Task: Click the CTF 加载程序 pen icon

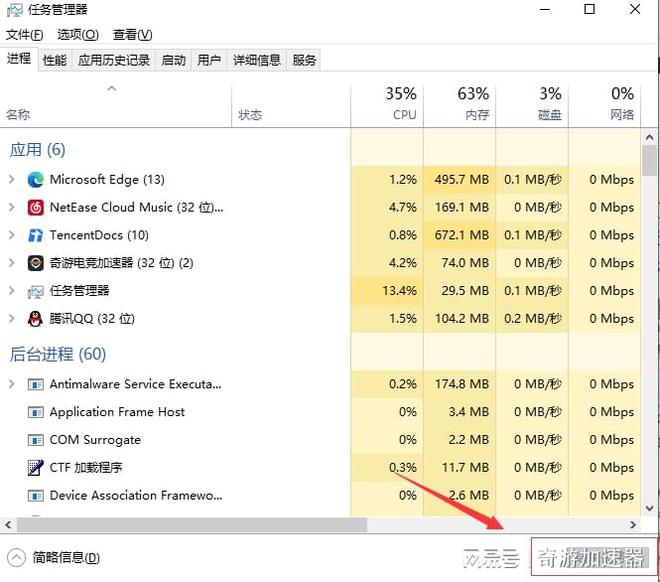Action: (35, 468)
